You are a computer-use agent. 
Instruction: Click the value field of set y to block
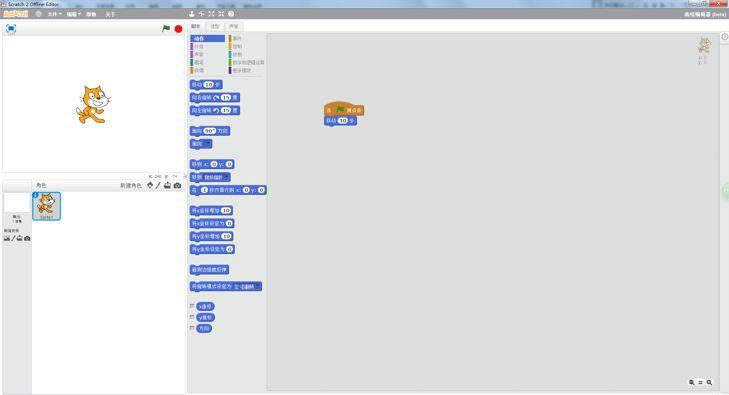229,249
